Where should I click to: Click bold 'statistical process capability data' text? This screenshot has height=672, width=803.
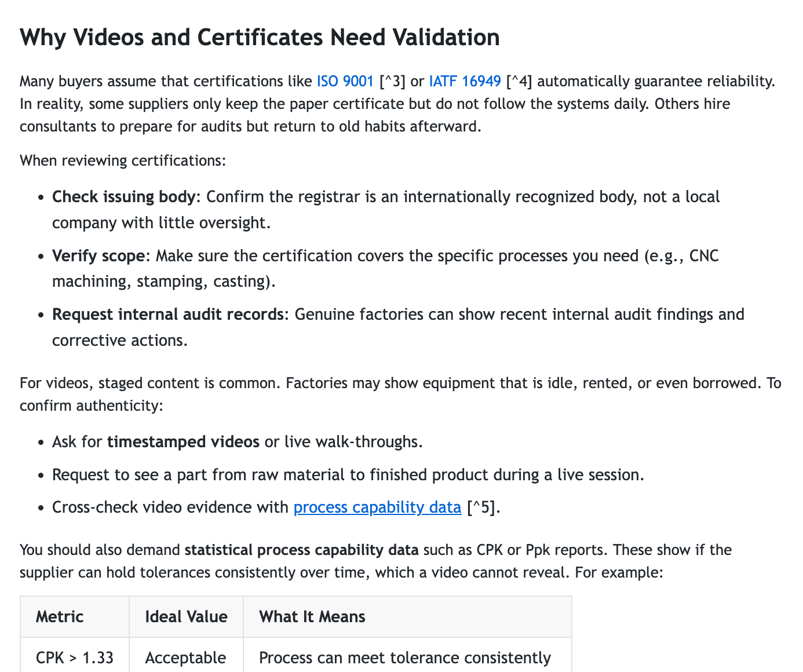click(x=301, y=550)
